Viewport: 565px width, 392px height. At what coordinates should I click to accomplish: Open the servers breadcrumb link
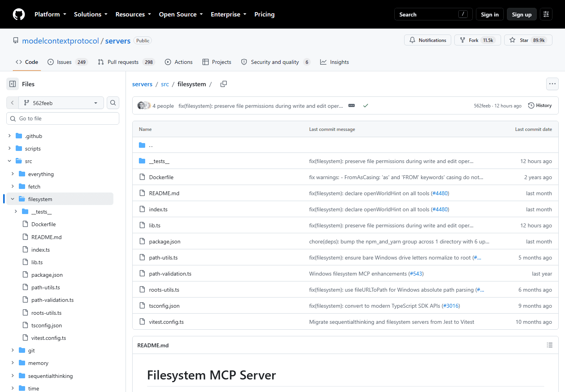[x=142, y=84]
